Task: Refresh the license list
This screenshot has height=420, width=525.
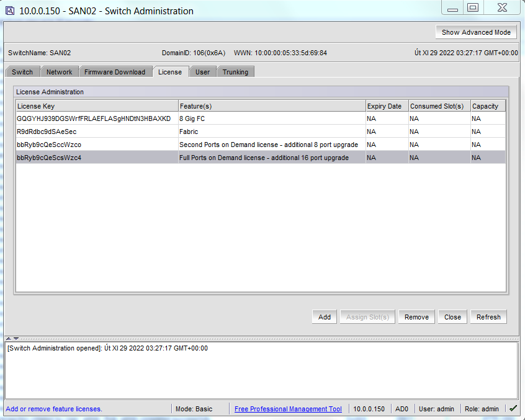Action: (488, 317)
